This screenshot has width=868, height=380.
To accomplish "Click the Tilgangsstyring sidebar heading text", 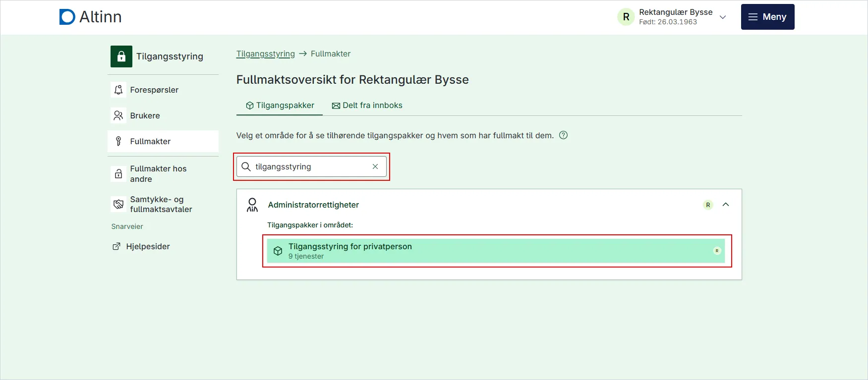I will pos(170,56).
